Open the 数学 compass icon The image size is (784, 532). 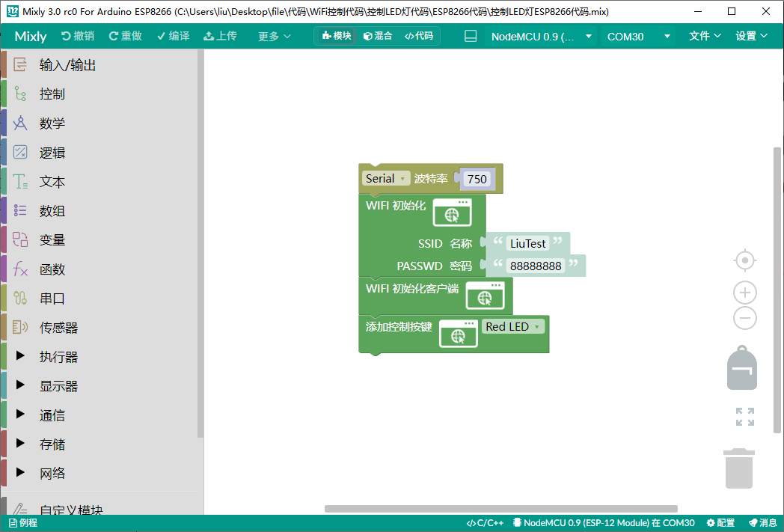(x=20, y=123)
